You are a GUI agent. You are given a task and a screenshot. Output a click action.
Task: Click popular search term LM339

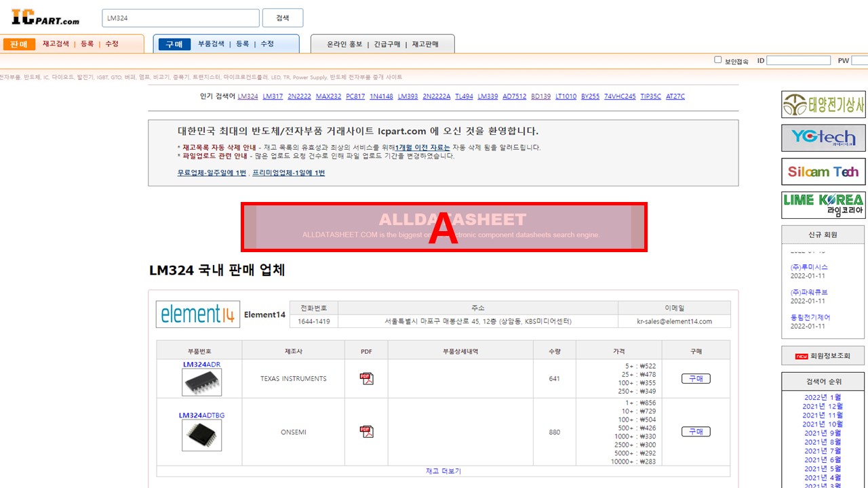pos(488,96)
